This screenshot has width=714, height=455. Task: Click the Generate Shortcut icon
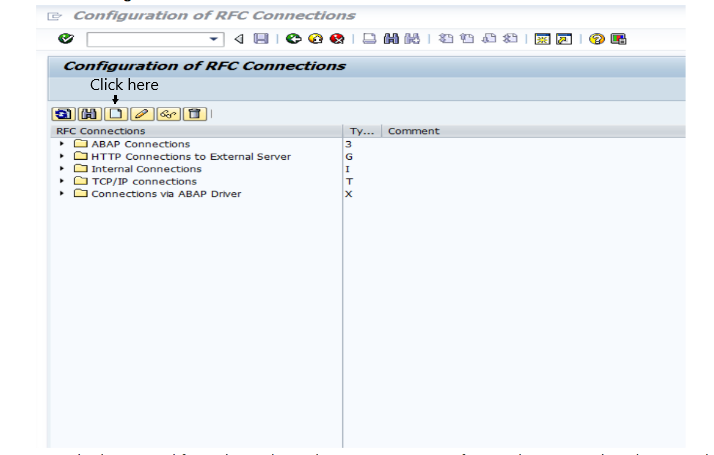[x=564, y=39]
